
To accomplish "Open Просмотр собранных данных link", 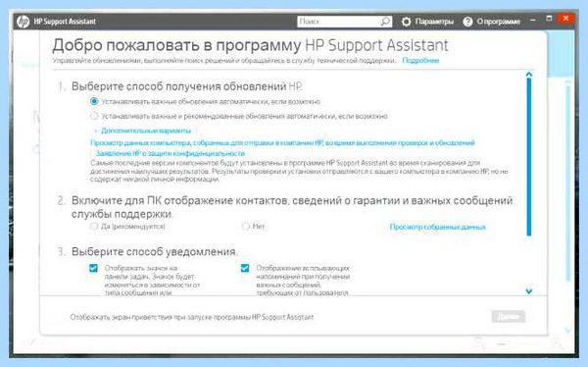I will coord(438,227).
